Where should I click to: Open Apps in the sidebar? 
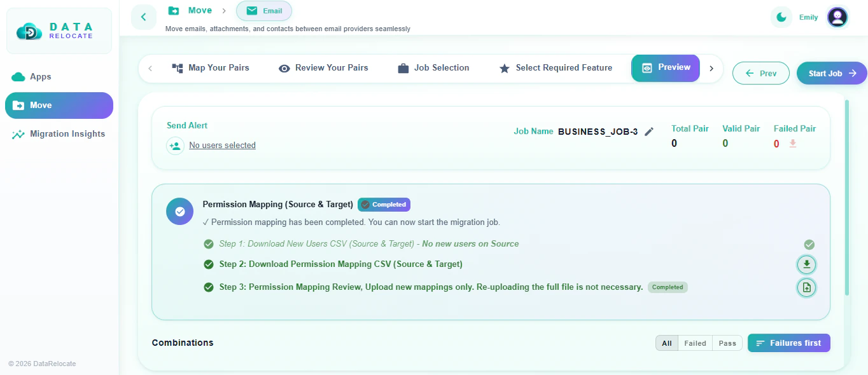tap(59, 76)
